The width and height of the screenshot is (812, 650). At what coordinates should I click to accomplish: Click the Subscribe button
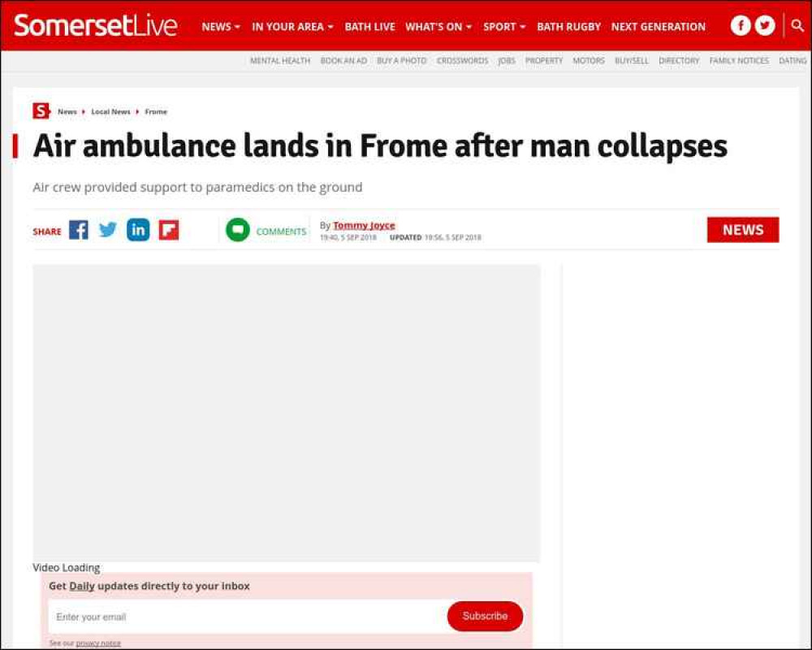[485, 617]
